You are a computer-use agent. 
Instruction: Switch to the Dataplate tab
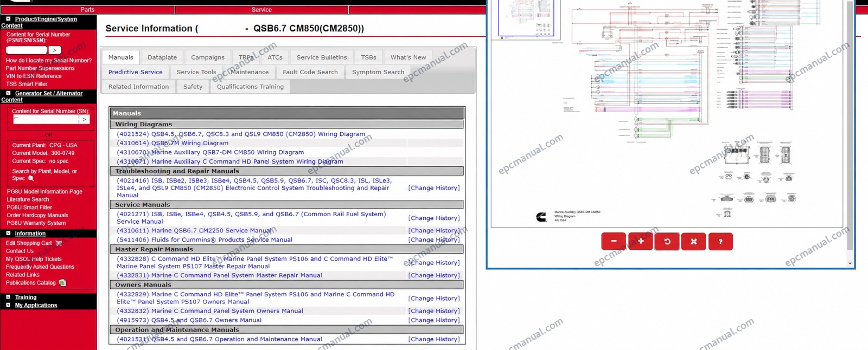(x=162, y=57)
